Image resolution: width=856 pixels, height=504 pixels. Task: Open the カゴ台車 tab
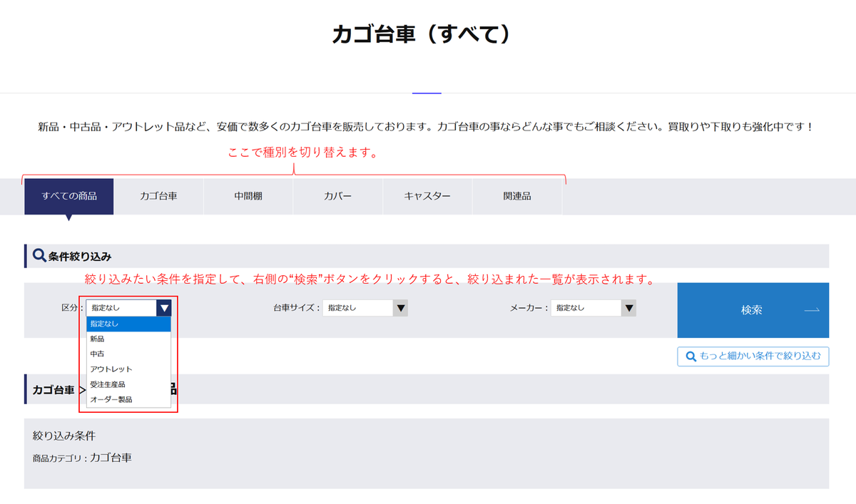point(158,196)
